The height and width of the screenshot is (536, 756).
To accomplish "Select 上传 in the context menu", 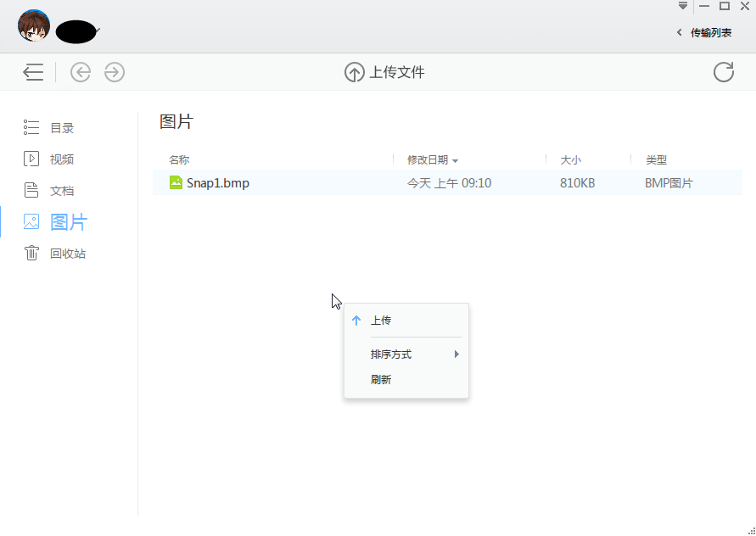I will click(381, 321).
